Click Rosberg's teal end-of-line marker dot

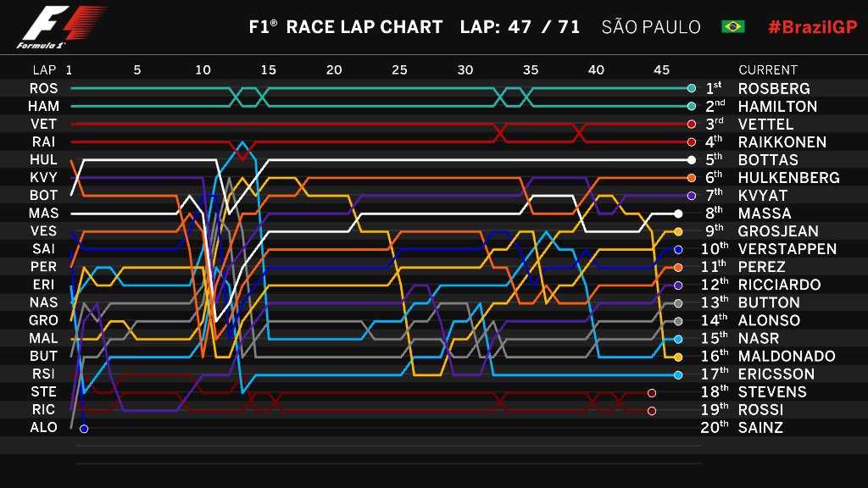691,88
